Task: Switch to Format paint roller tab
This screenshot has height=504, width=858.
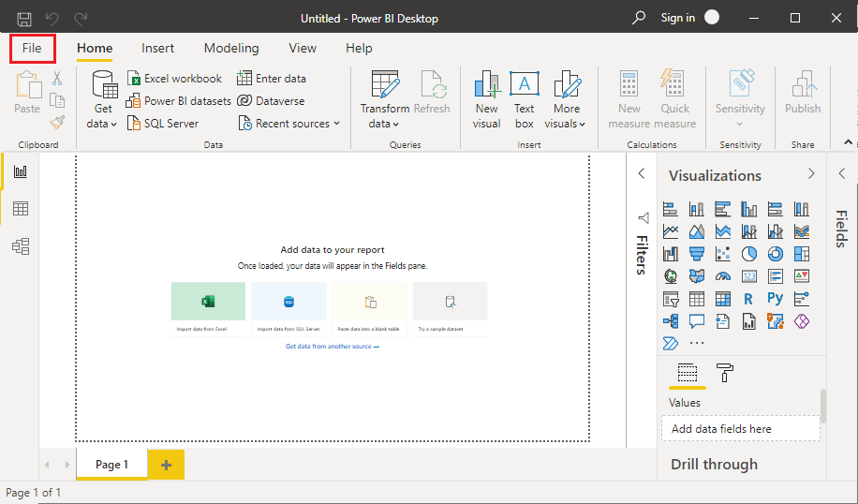Action: tap(725, 373)
